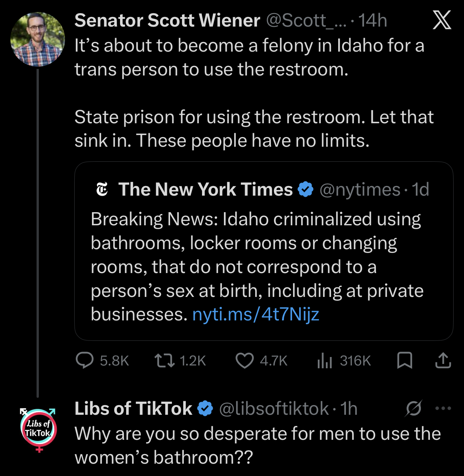Open the three-dots more menu on reply
This screenshot has height=476, width=464.
tap(443, 408)
